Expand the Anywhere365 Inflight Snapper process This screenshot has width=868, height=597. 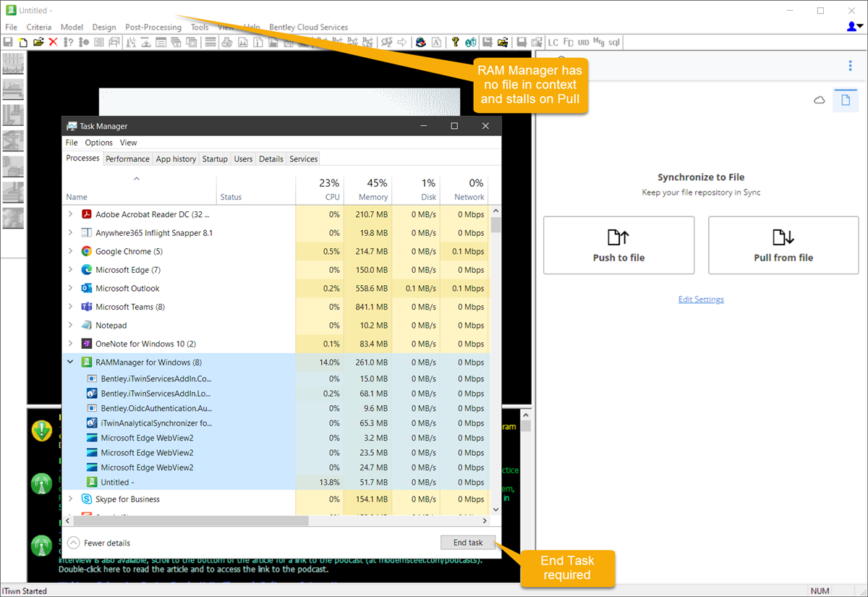click(x=70, y=233)
